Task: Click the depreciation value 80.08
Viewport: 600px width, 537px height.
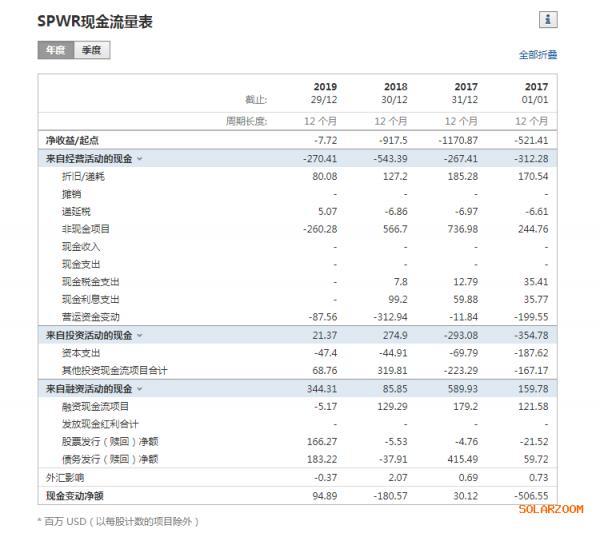Action: (x=325, y=176)
